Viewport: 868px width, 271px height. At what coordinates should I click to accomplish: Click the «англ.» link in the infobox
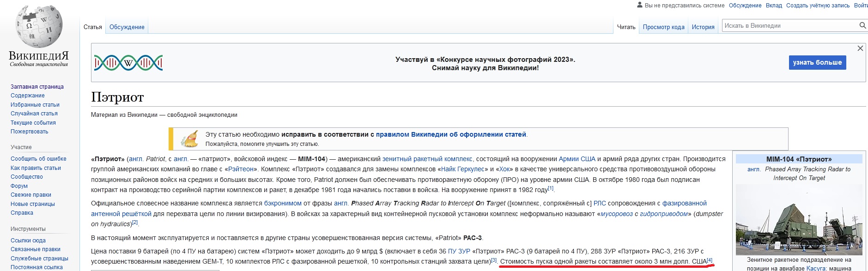tap(754, 169)
